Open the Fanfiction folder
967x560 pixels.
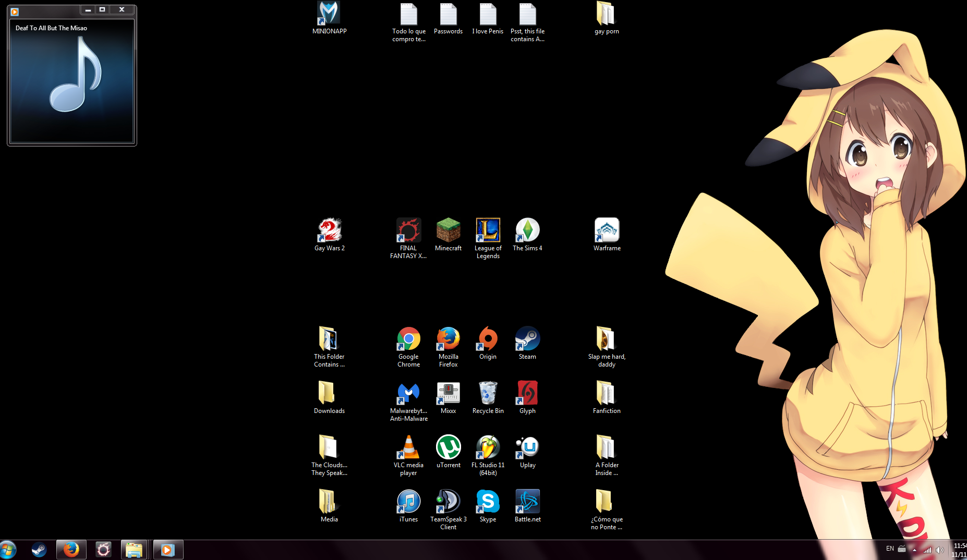607,397
